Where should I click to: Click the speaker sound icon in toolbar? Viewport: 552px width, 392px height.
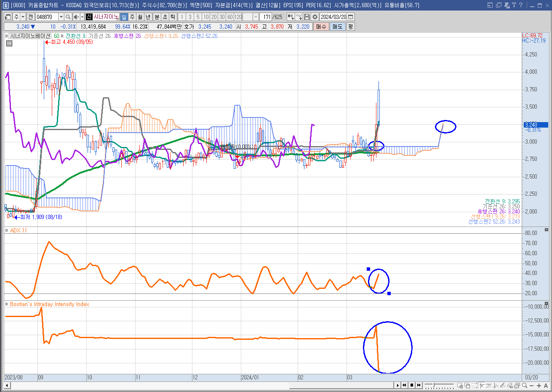click(76, 17)
